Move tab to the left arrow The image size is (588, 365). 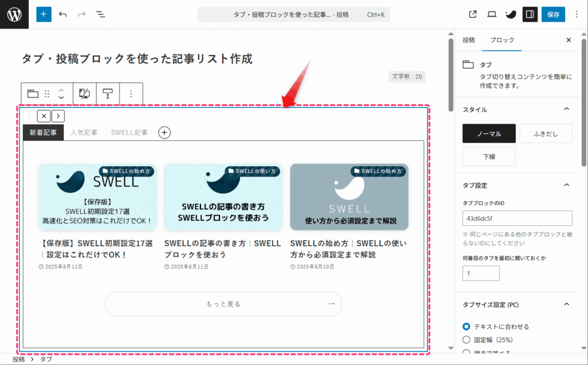click(30, 116)
